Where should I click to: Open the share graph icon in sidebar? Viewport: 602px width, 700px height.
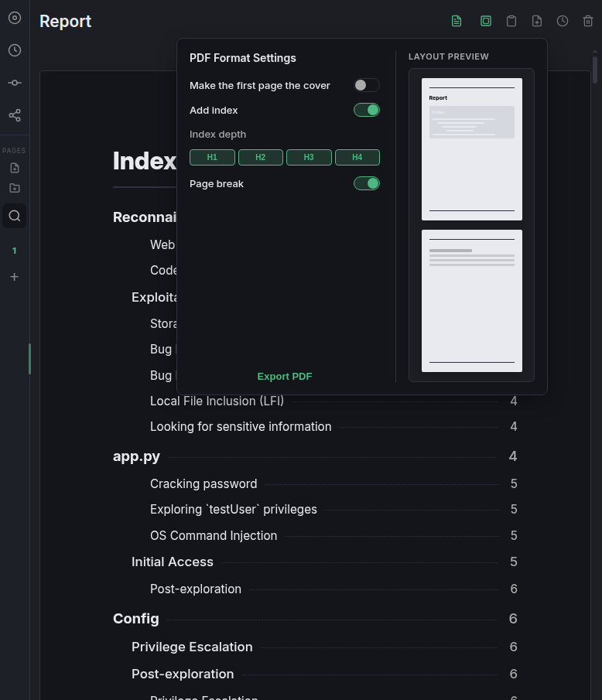[15, 115]
